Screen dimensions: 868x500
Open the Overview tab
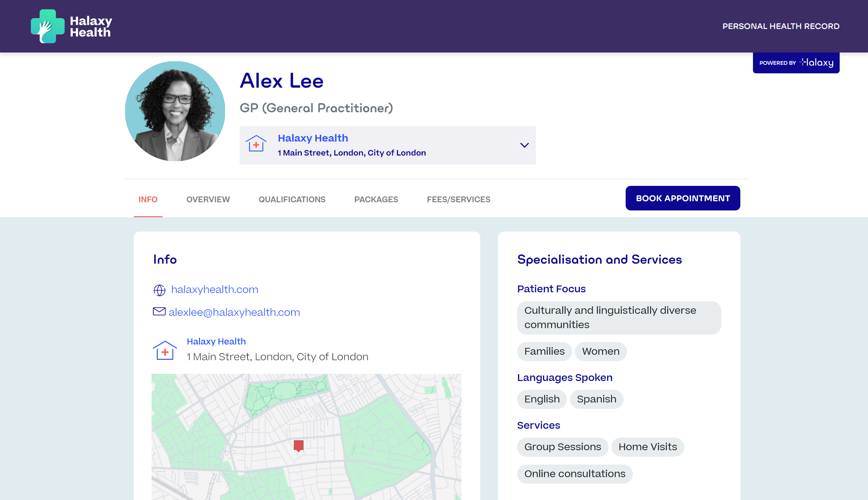(x=208, y=200)
